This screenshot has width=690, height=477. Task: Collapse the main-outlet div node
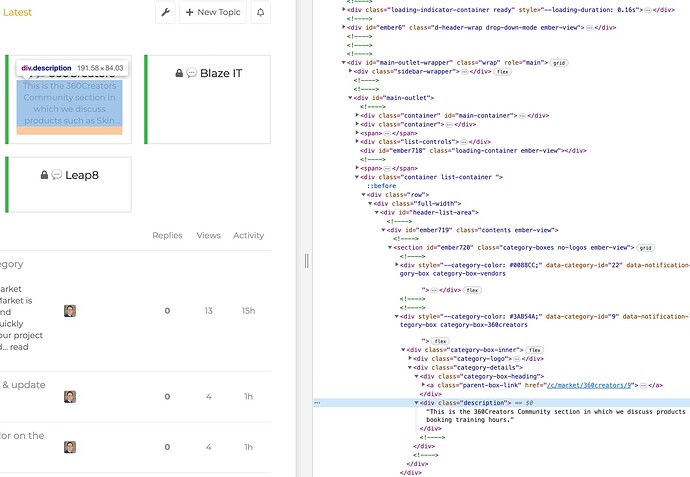[350, 98]
